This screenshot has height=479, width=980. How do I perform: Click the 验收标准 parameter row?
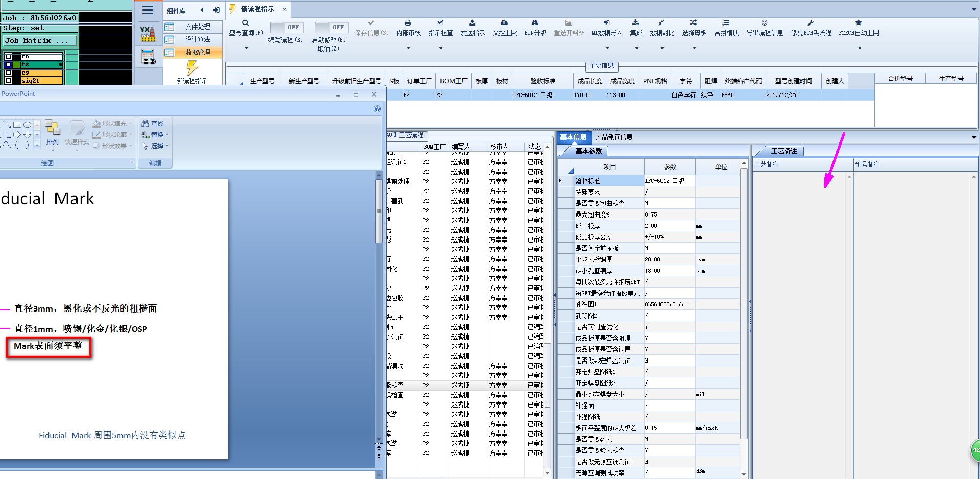point(649,181)
